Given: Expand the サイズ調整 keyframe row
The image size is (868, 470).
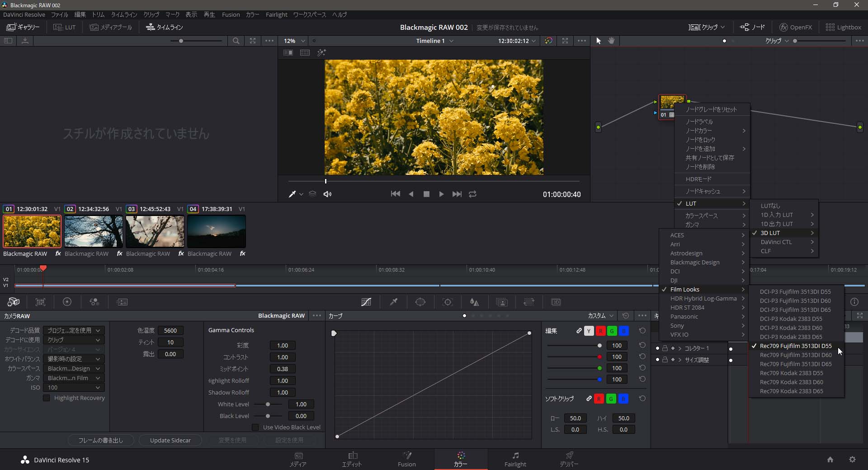Looking at the screenshot, I should tap(679, 360).
